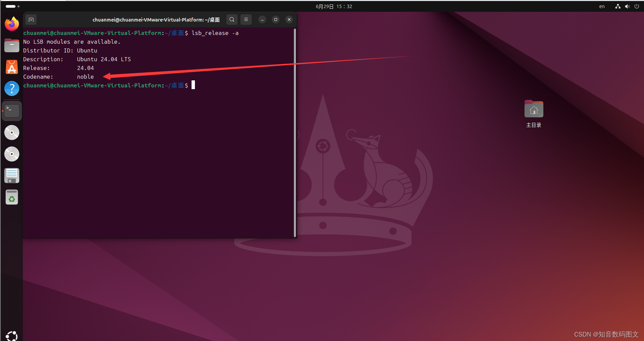Open the mounted DVD disc from the dock

pyautogui.click(x=11, y=132)
